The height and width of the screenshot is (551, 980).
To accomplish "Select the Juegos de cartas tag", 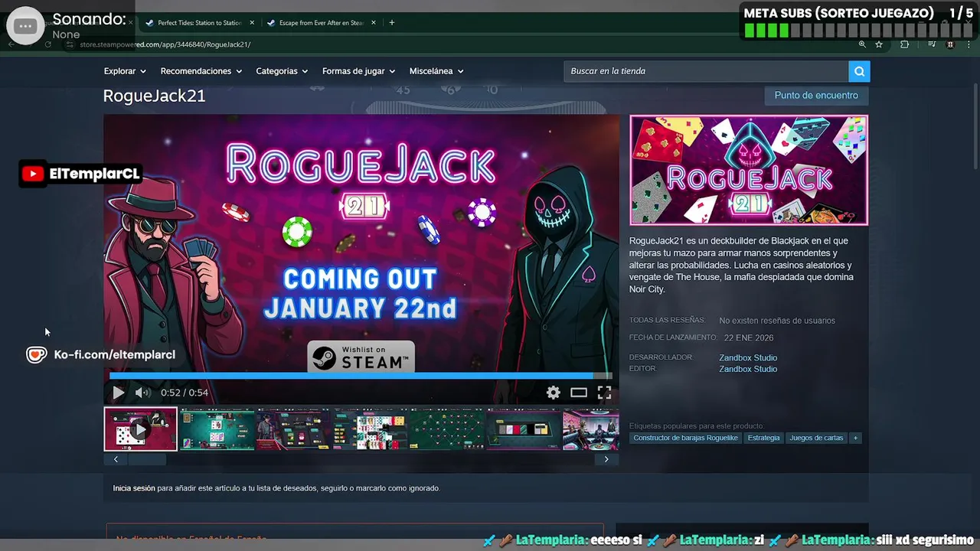I will coord(816,438).
